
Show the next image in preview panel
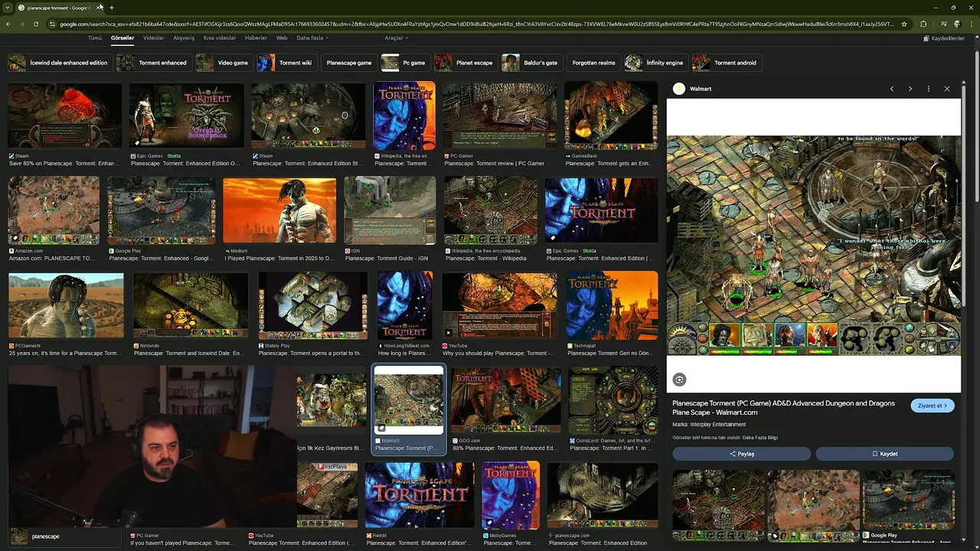[910, 89]
